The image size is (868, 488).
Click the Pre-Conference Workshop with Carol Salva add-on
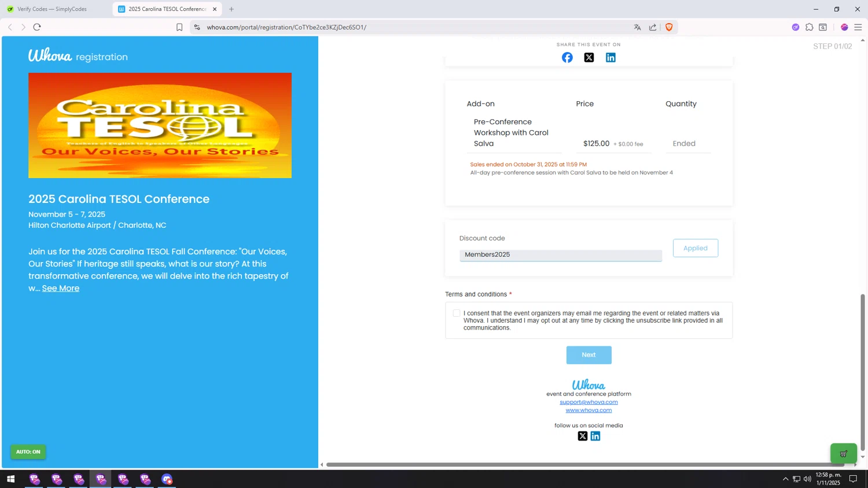click(511, 132)
